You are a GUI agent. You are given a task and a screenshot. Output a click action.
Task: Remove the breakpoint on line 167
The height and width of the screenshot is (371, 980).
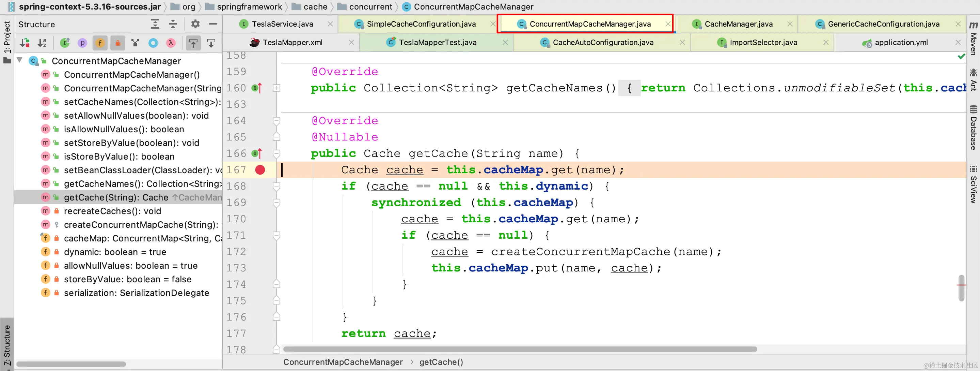260,170
